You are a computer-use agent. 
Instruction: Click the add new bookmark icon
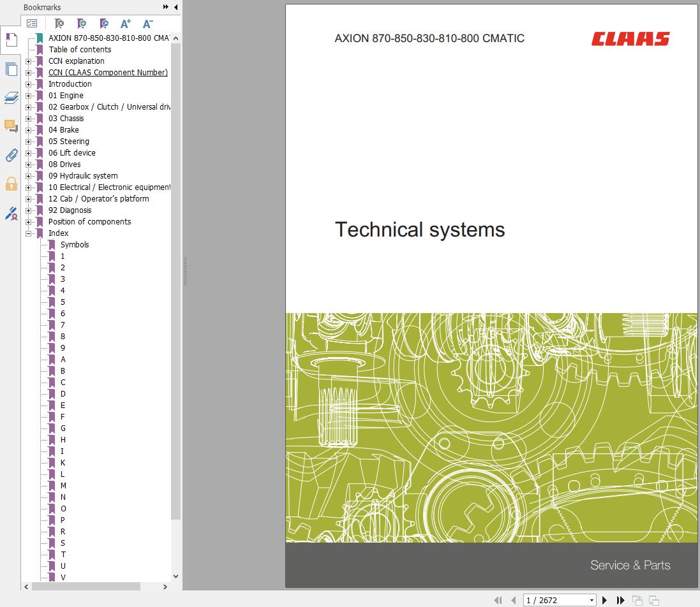(81, 24)
